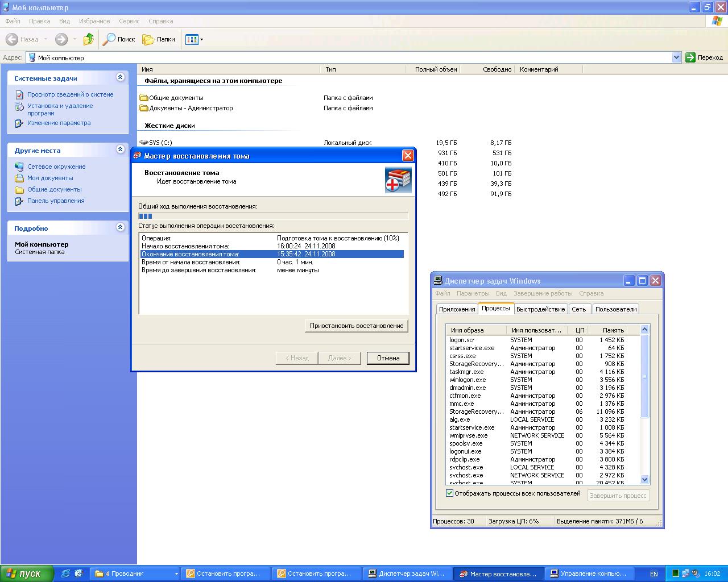Select the SYS (C:) drive icon
The image size is (728, 582).
(x=144, y=143)
